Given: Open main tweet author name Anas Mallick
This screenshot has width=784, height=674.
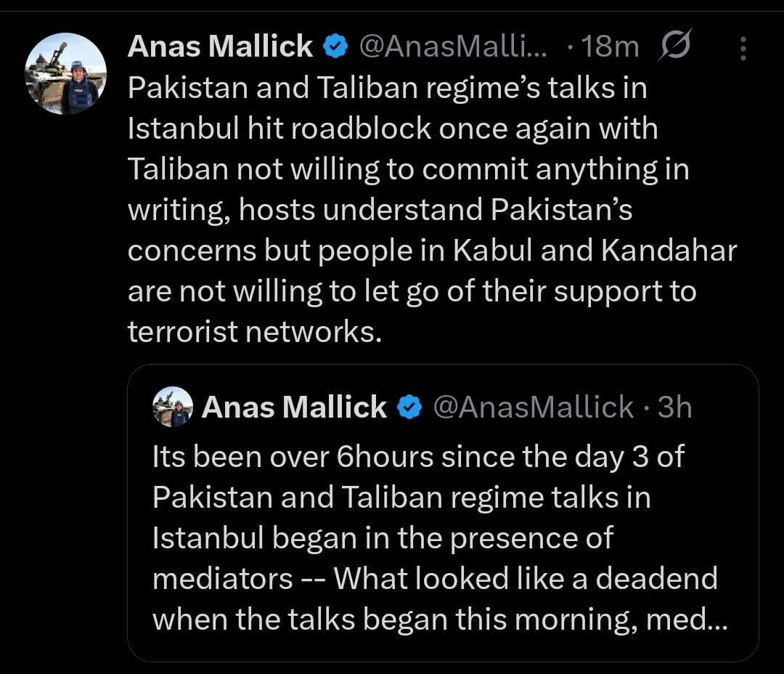Looking at the screenshot, I should click(220, 47).
